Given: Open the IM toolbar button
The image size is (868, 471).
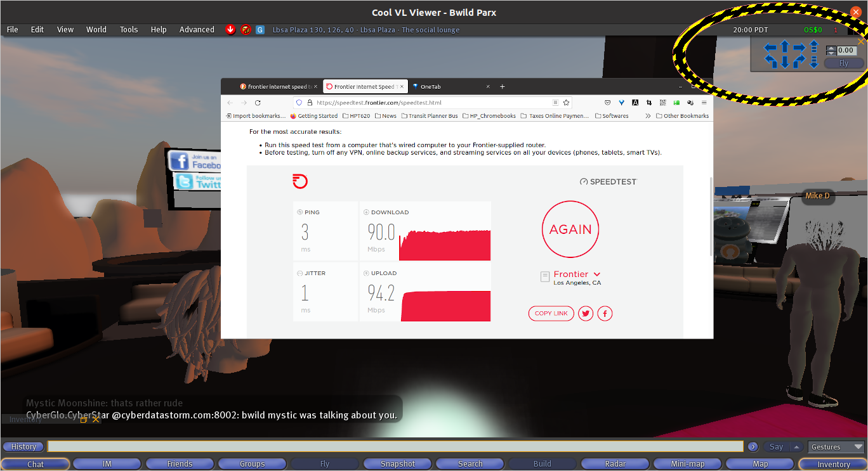Looking at the screenshot, I should point(107,464).
